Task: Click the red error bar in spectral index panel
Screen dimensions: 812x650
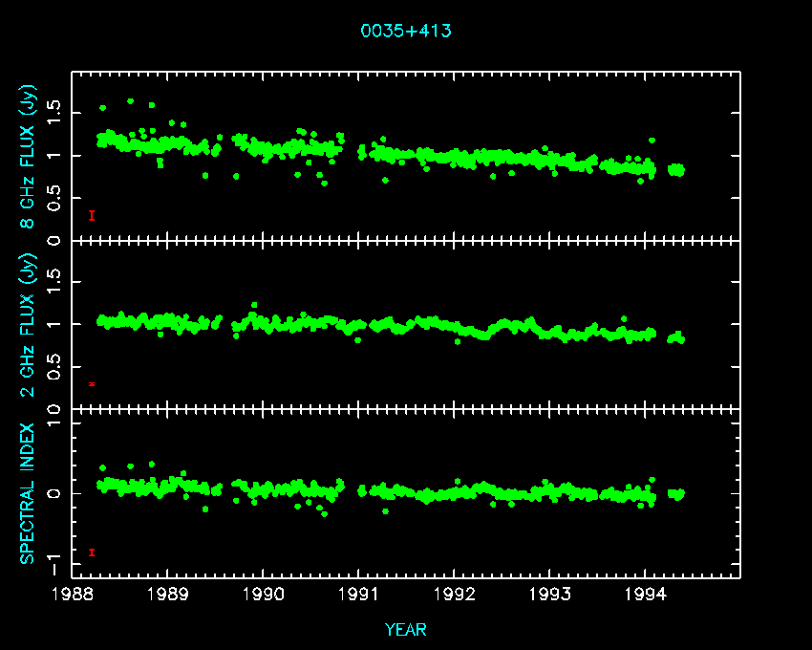Action: [x=92, y=552]
